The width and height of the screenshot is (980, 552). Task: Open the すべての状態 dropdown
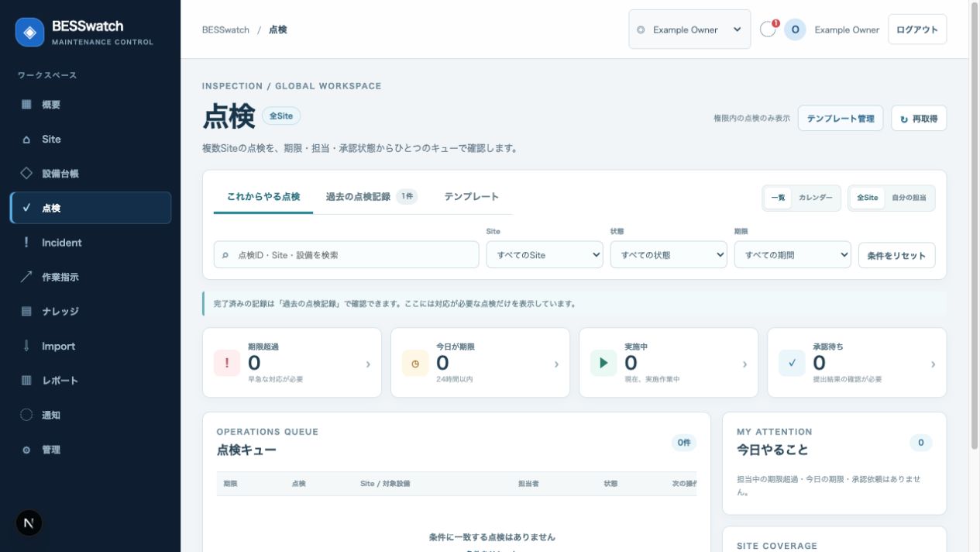click(669, 254)
